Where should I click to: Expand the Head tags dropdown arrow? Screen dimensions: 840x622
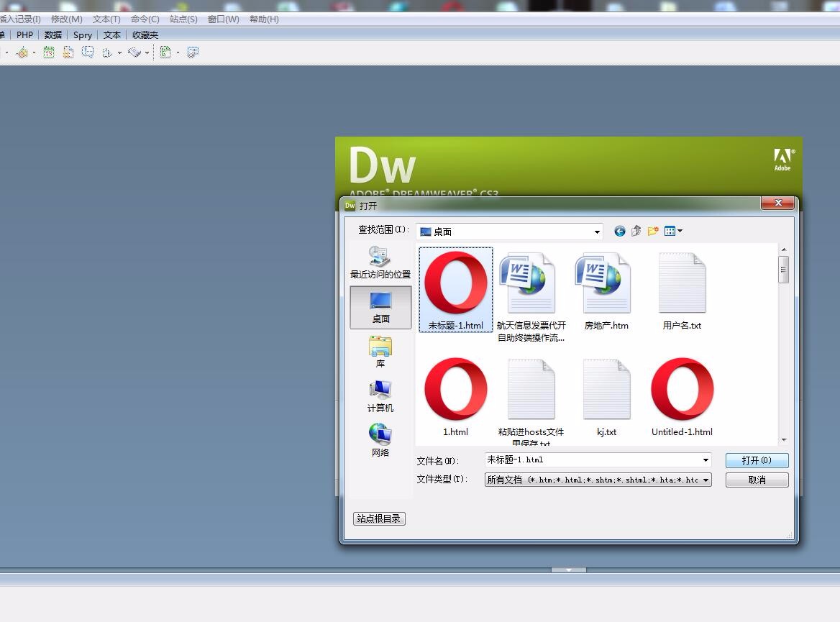[x=119, y=52]
